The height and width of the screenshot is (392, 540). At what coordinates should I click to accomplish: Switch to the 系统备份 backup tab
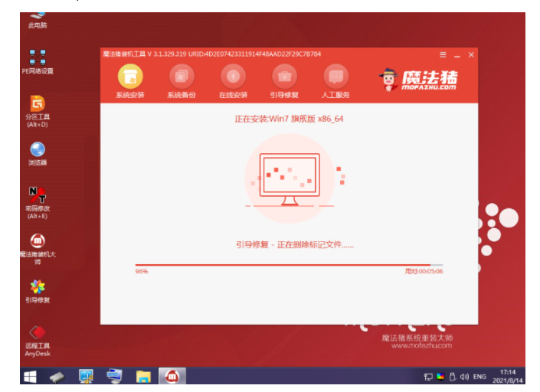click(182, 80)
